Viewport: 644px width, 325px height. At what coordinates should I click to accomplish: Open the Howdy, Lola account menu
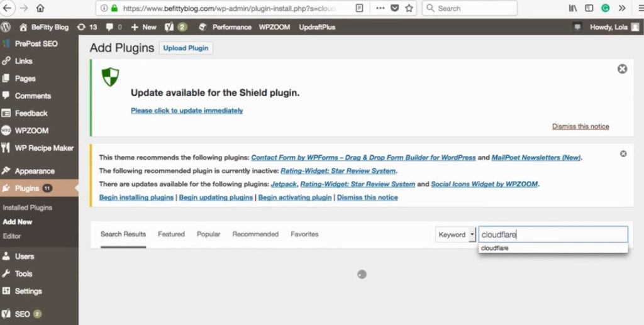click(614, 27)
